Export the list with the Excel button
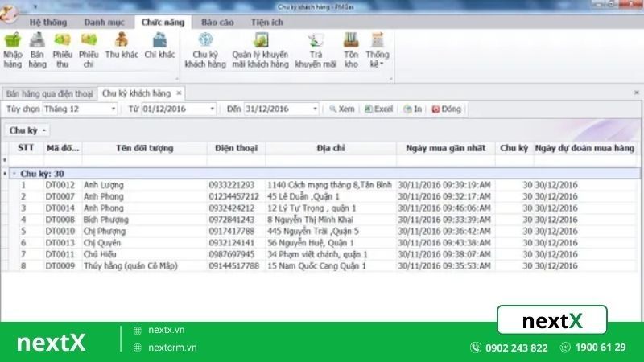The image size is (644, 362). [379, 109]
